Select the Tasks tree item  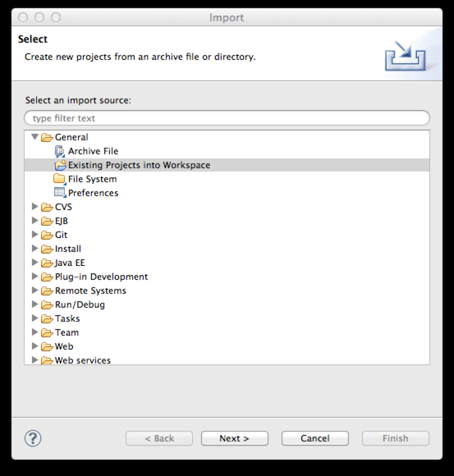(67, 318)
